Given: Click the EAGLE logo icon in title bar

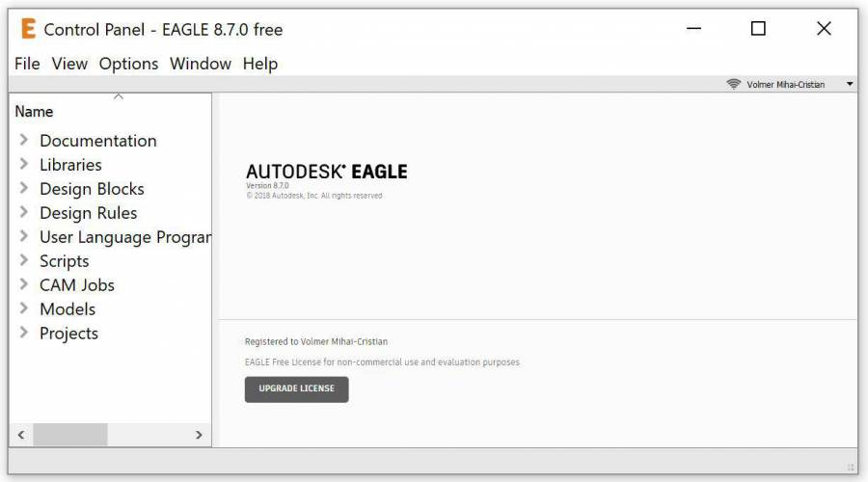Looking at the screenshot, I should 28,29.
